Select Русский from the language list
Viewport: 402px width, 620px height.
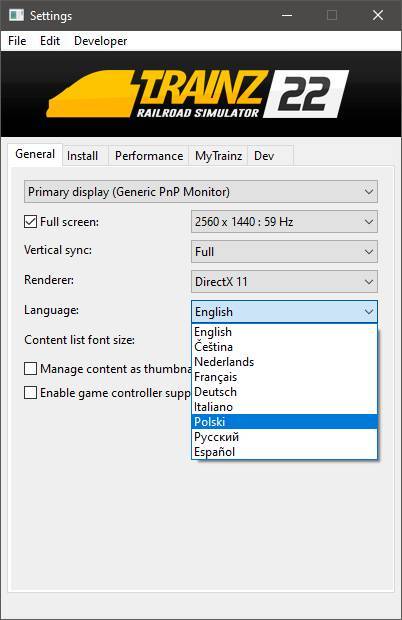284,437
